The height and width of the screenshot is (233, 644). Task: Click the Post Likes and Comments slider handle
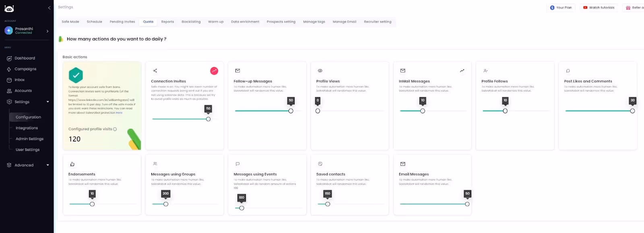632,111
